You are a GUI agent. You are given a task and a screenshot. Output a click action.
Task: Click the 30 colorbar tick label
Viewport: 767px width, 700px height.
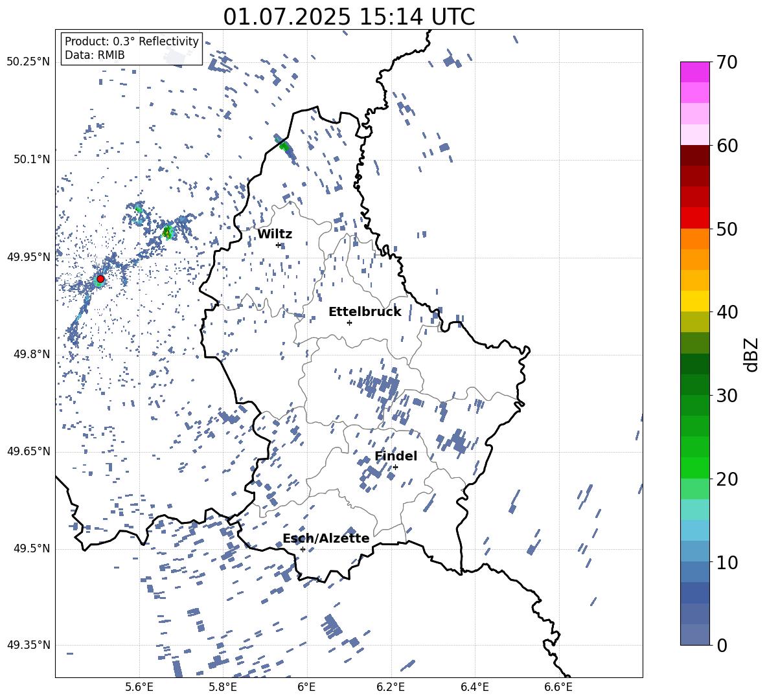[x=727, y=396]
